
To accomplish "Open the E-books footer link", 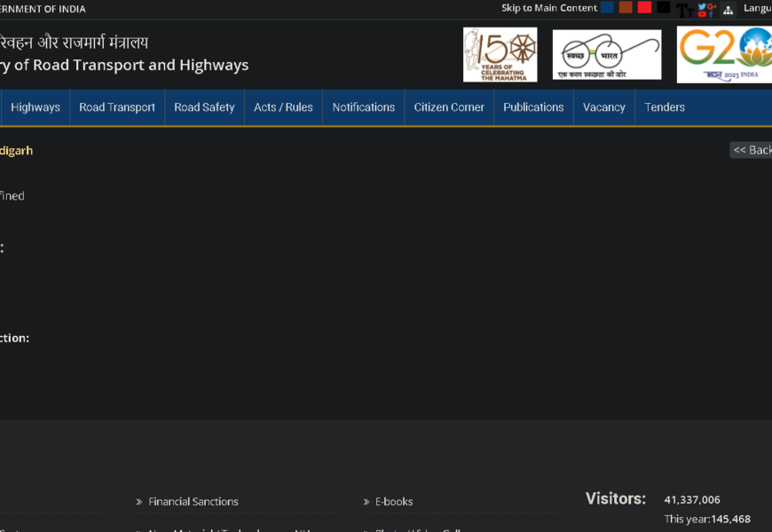I will point(394,502).
